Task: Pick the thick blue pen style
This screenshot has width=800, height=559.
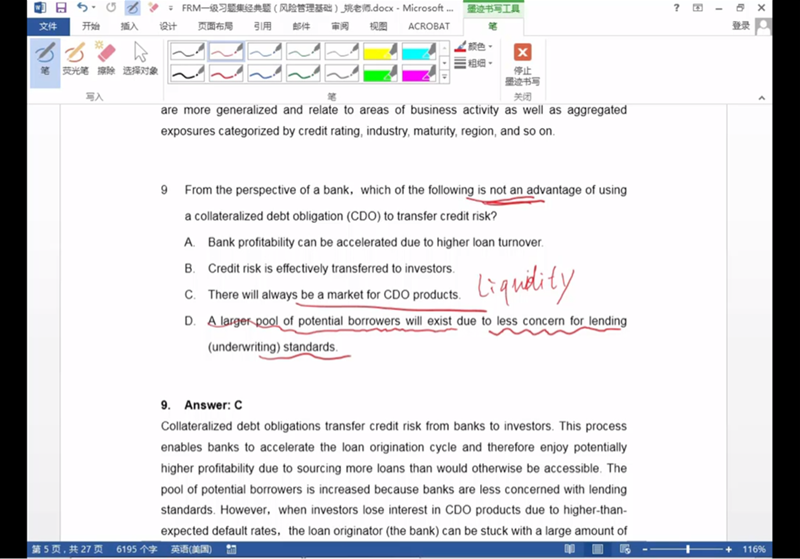Action: [265, 73]
